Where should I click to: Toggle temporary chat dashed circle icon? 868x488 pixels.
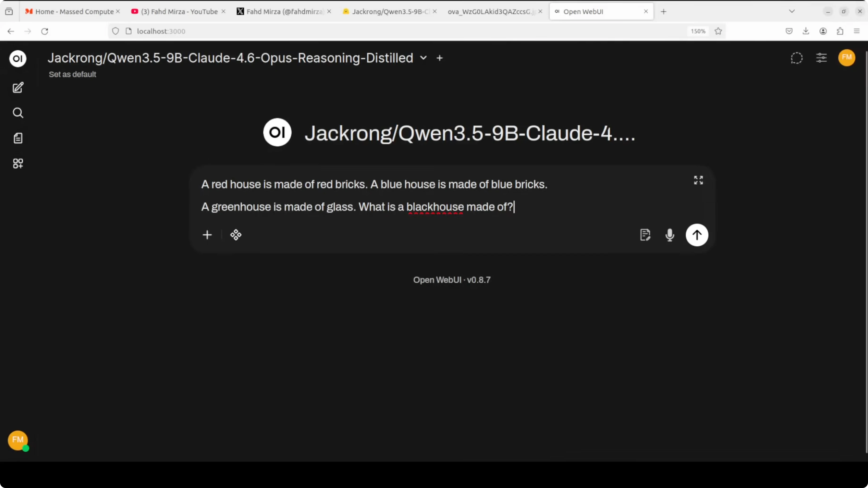tap(797, 58)
